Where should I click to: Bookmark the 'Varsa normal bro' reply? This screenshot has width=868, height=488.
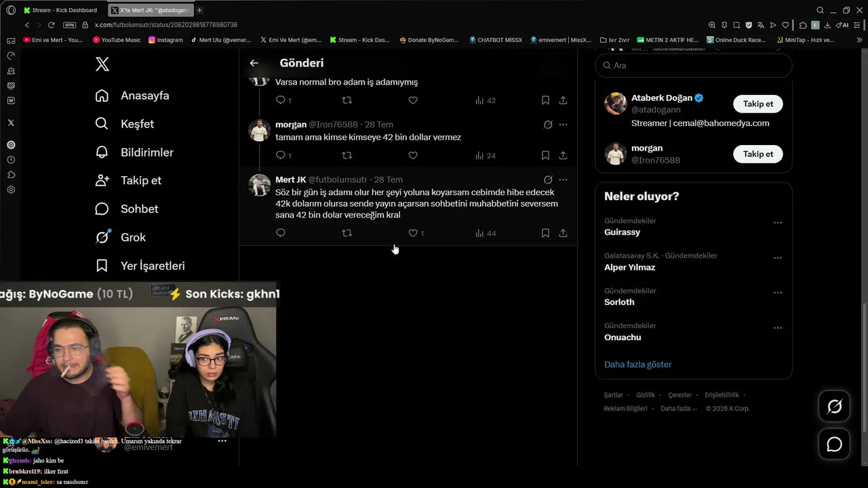pos(545,100)
